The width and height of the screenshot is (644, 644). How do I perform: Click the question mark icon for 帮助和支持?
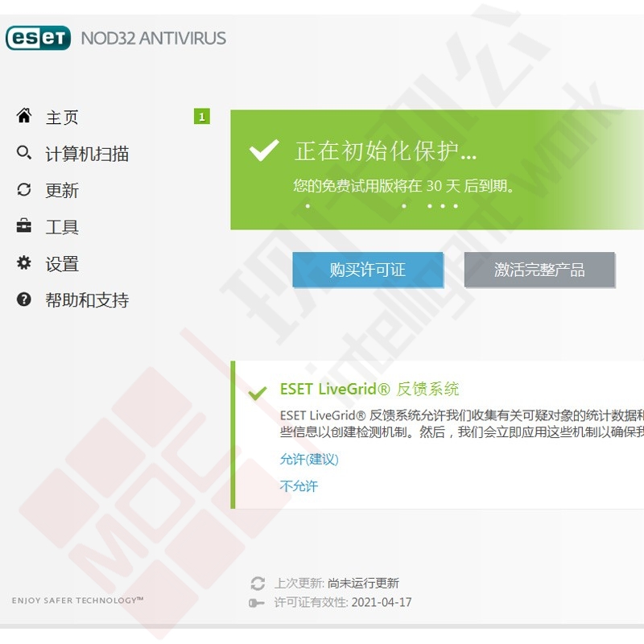[x=24, y=299]
